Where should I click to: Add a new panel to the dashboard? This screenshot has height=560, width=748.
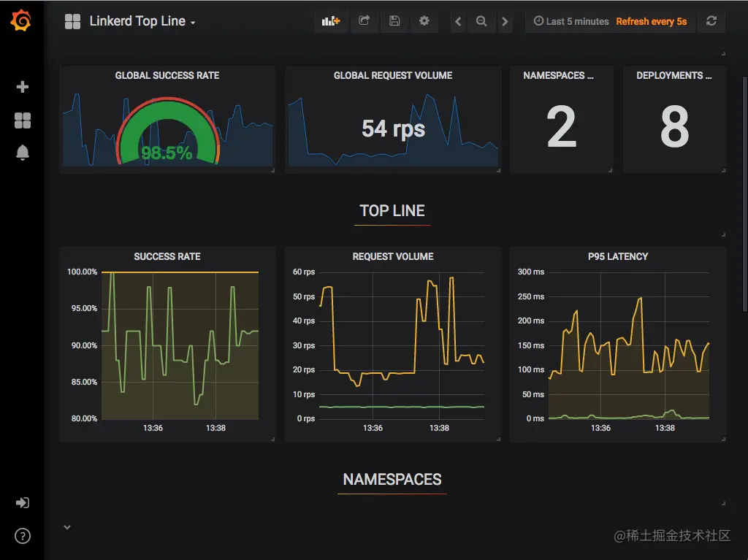click(330, 21)
